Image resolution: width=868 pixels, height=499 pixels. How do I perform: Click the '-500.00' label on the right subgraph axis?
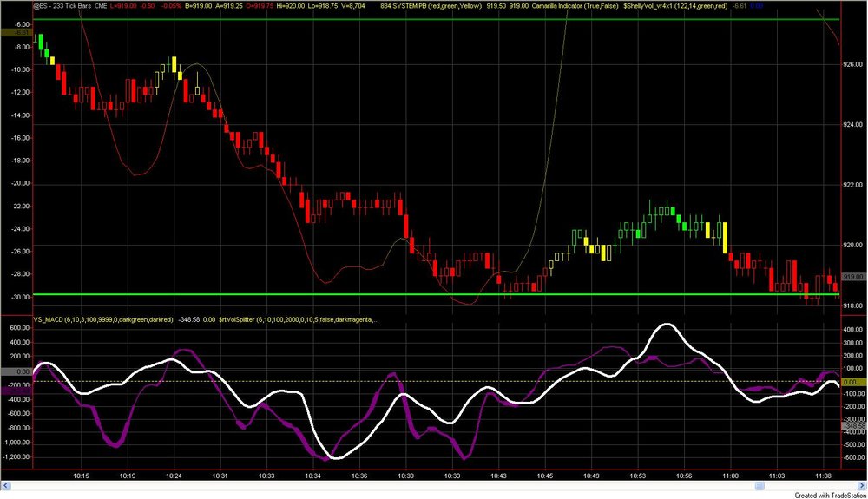853,445
